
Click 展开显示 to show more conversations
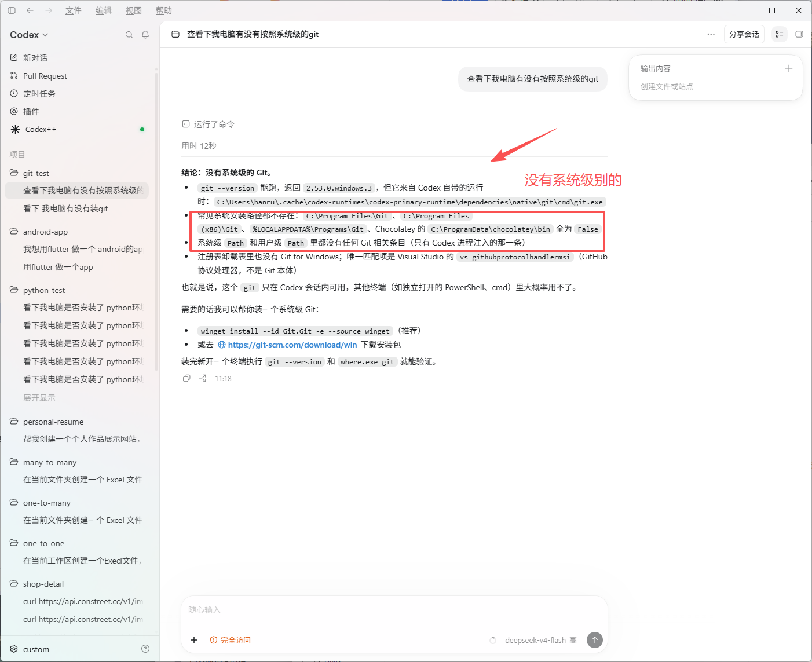pos(39,398)
